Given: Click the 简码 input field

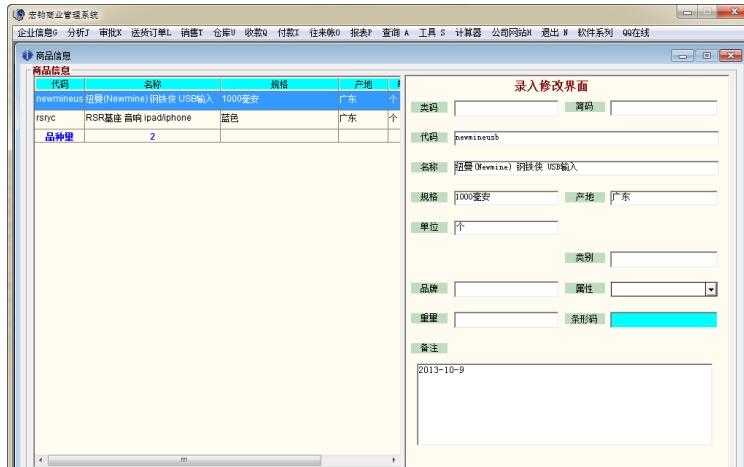Looking at the screenshot, I should (x=663, y=108).
